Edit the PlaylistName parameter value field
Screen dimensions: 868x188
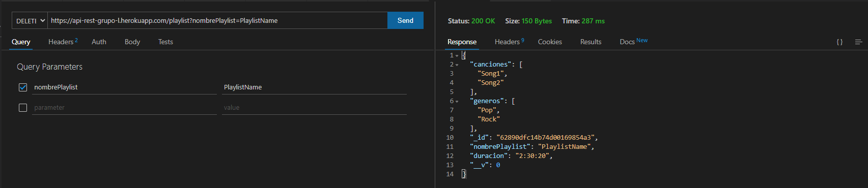[314, 87]
